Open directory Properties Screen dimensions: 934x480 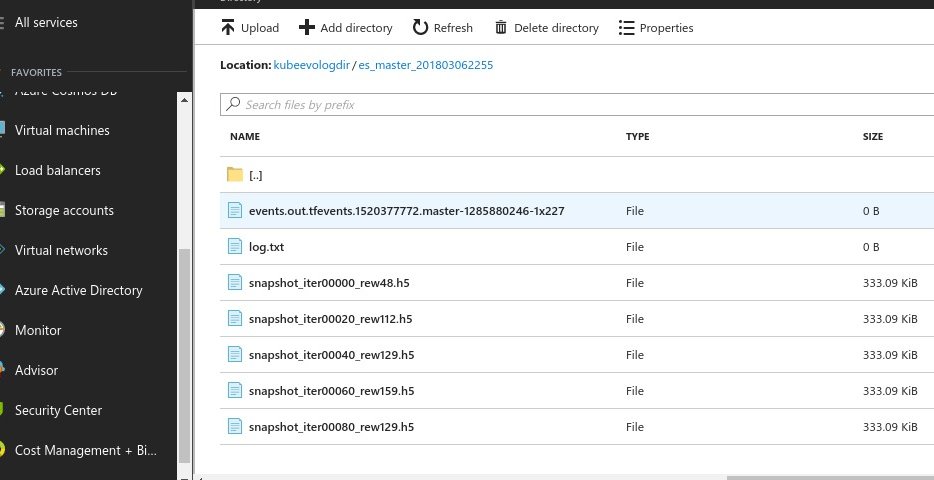(x=656, y=27)
